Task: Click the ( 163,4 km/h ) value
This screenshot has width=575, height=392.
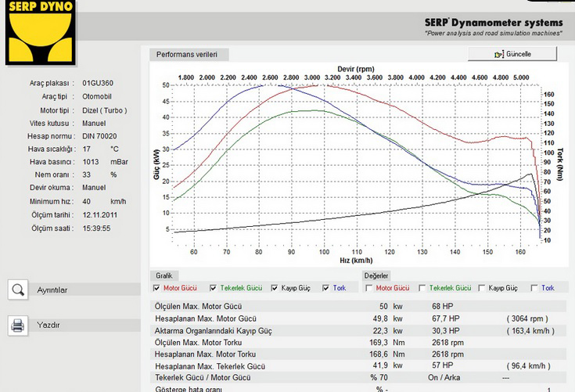Action: (530, 331)
